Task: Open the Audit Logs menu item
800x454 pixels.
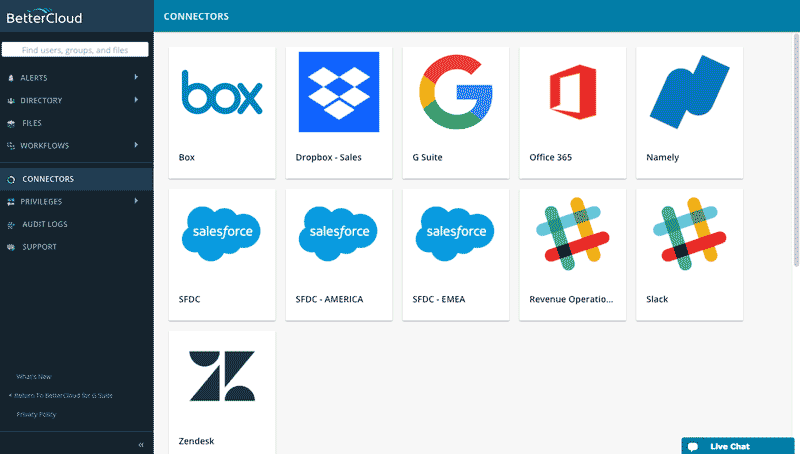Action: pyautogui.click(x=77, y=224)
